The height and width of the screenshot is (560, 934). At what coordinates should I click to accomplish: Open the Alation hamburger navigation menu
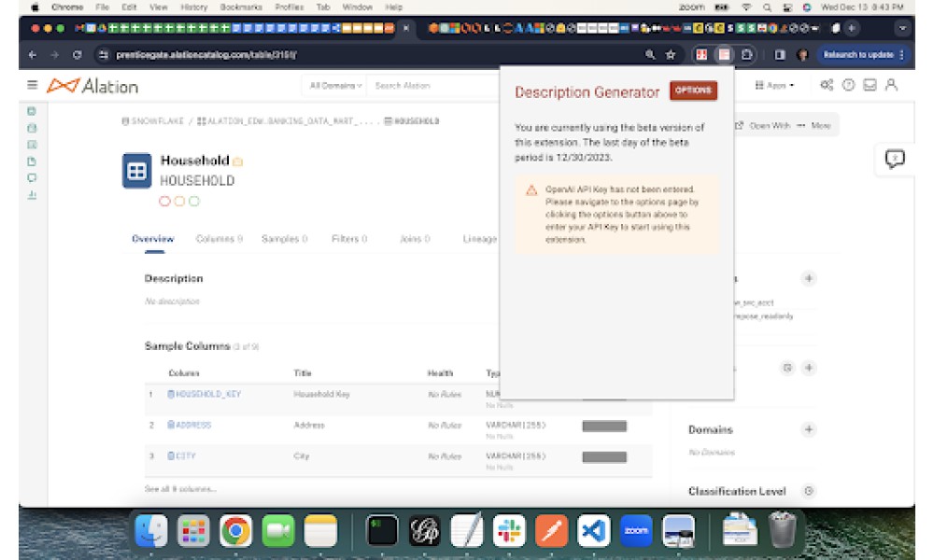coord(32,85)
